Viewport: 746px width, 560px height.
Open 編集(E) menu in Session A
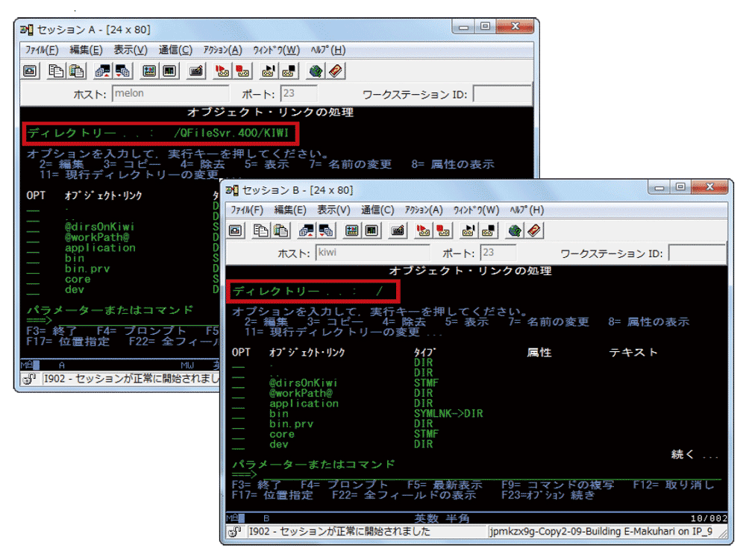pyautogui.click(x=86, y=50)
